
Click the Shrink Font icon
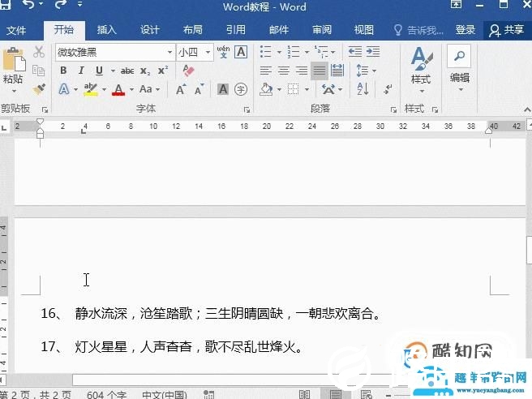pyautogui.click(x=199, y=89)
